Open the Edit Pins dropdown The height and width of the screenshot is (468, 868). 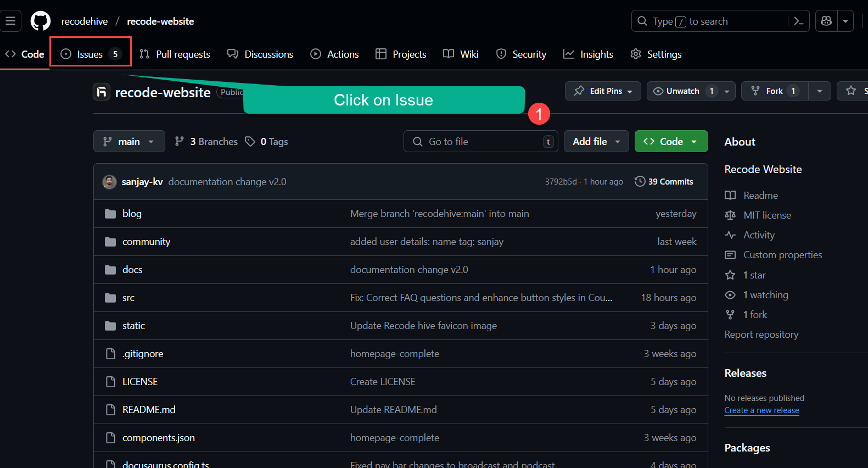(603, 91)
